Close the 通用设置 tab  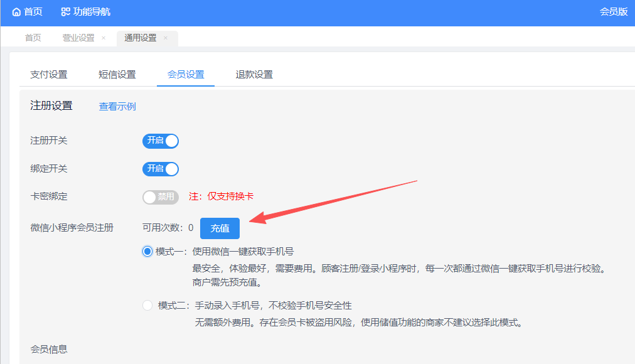tap(166, 38)
